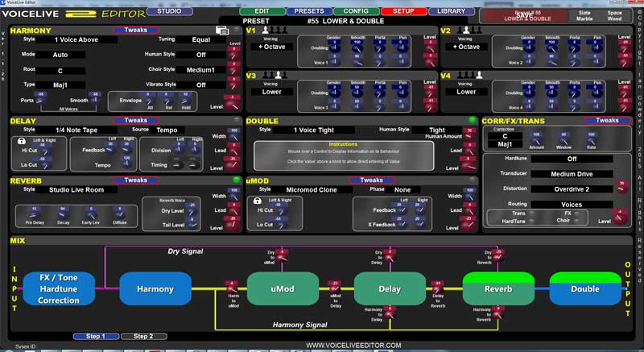Select the V1 voice person icons
Screen dimensions: 644x352
pyautogui.click(x=274, y=30)
